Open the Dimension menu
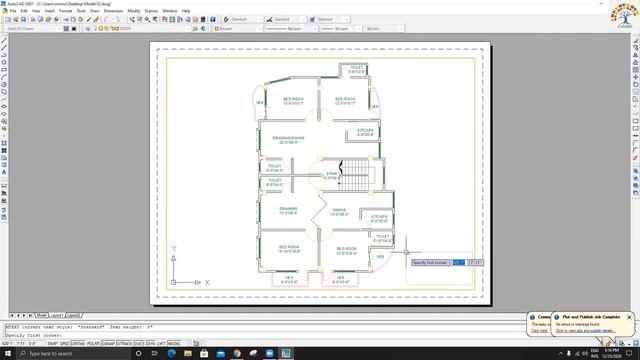Screen dimensions: 640x360 click(x=113, y=11)
